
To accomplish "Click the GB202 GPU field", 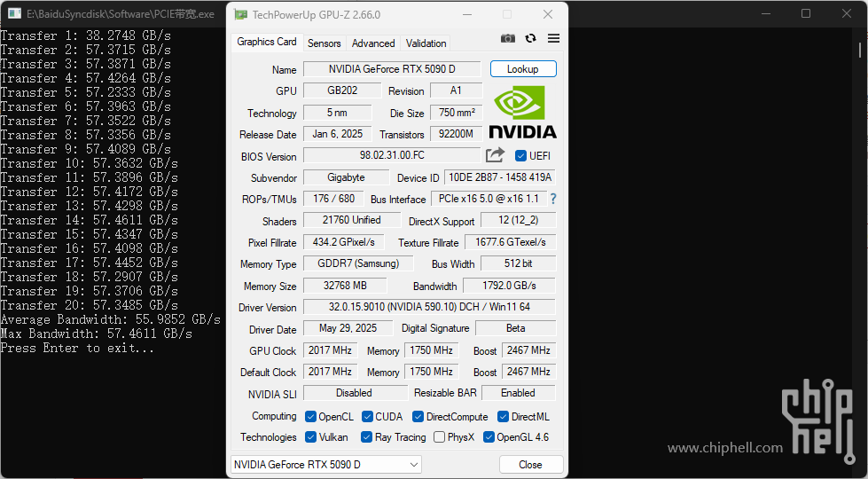I will [342, 90].
